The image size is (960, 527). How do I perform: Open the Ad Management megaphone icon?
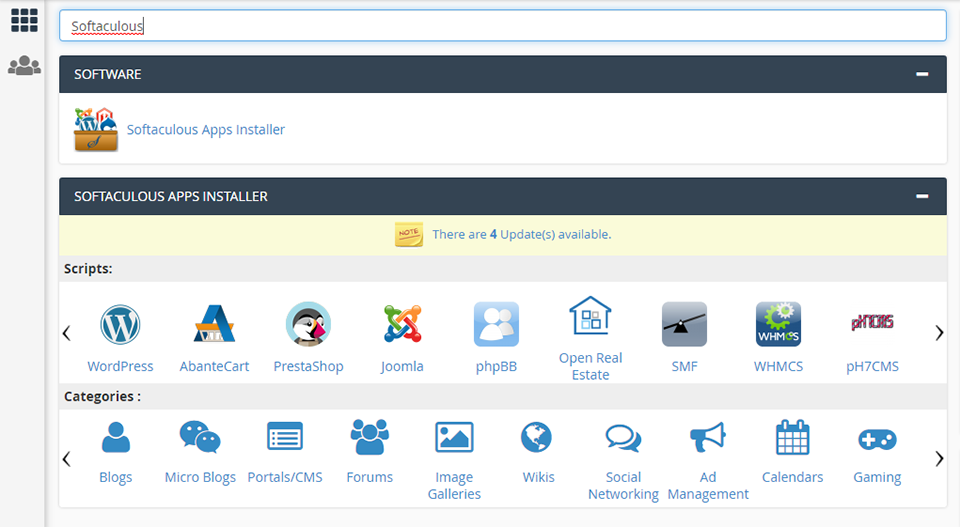tap(708, 437)
